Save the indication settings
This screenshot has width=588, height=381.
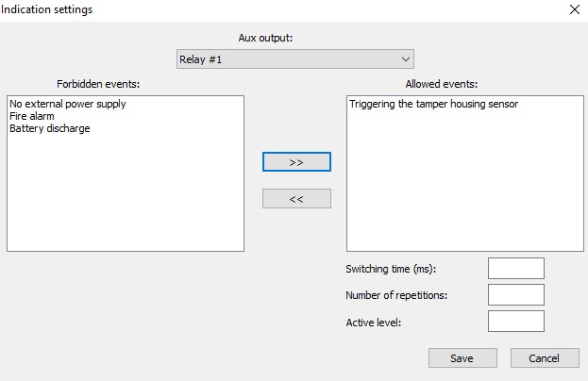(x=462, y=358)
